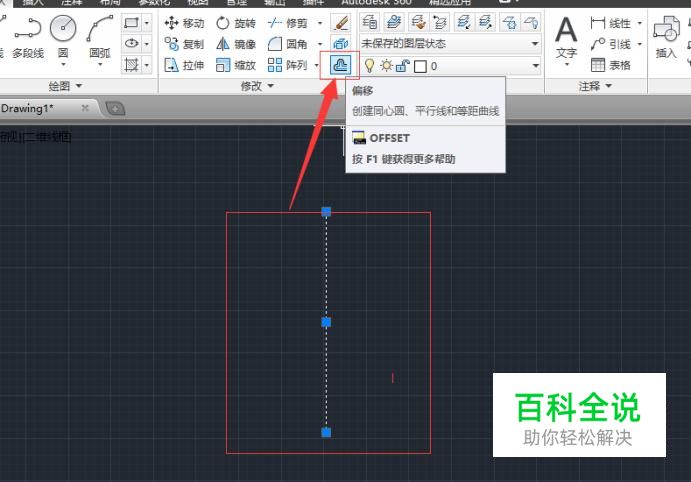Expand the Annotation (注释) panel
Viewport: 691px width, 482px height.
(x=595, y=86)
